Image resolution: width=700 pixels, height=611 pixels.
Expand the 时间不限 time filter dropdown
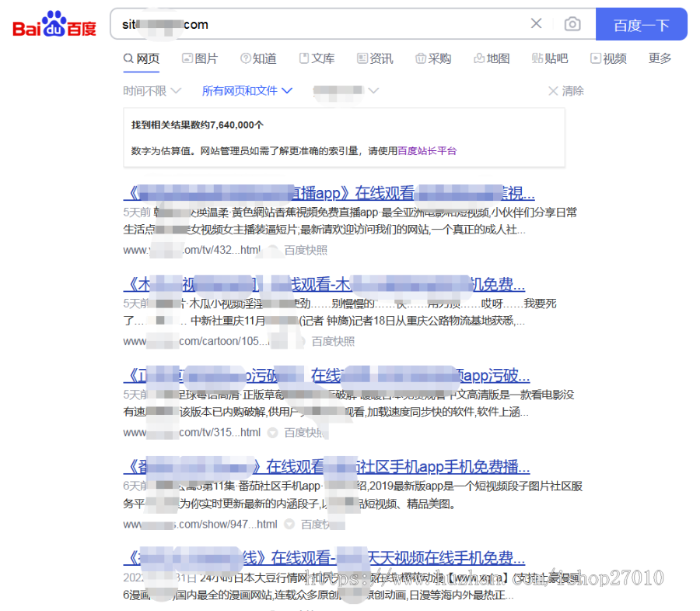click(152, 91)
